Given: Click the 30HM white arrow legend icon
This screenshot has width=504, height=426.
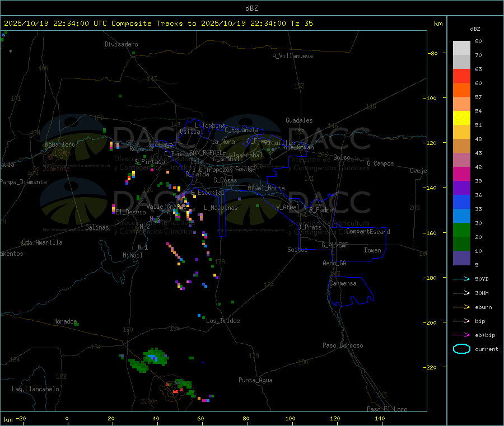Looking at the screenshot, I should coord(461,293).
